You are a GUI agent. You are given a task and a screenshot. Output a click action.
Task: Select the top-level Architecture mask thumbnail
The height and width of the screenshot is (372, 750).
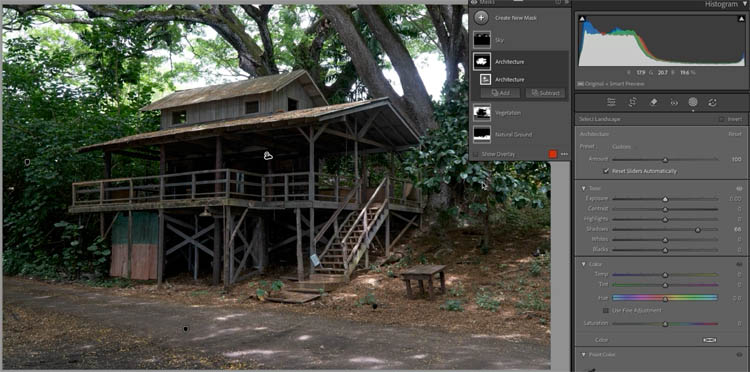point(482,61)
